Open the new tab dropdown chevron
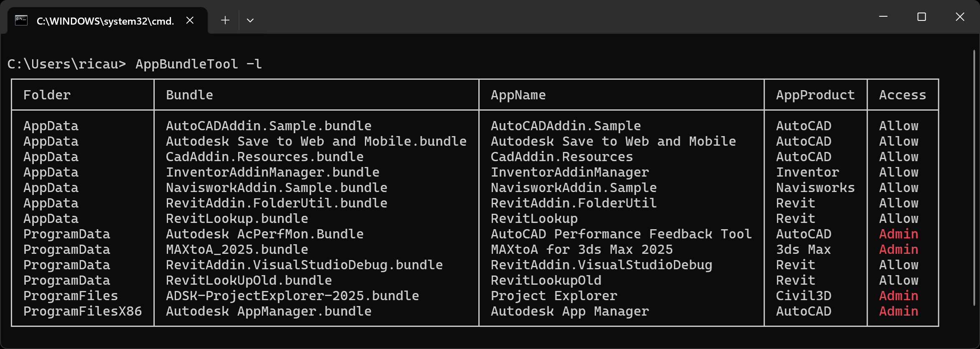 [x=250, y=20]
